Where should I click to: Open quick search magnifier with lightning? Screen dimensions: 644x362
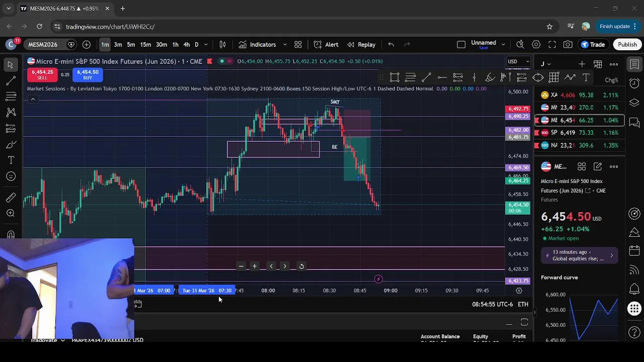tap(520, 44)
